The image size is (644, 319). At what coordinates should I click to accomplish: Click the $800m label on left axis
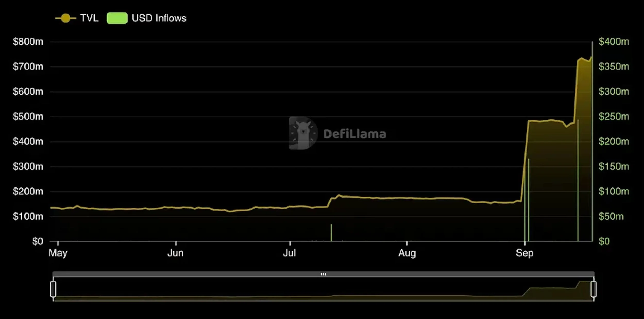coord(28,42)
